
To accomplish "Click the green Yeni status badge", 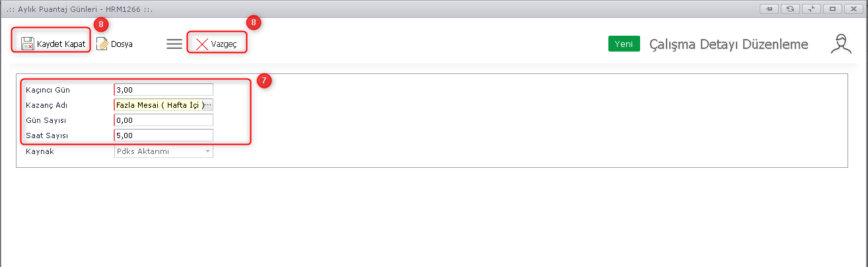I will [x=624, y=44].
